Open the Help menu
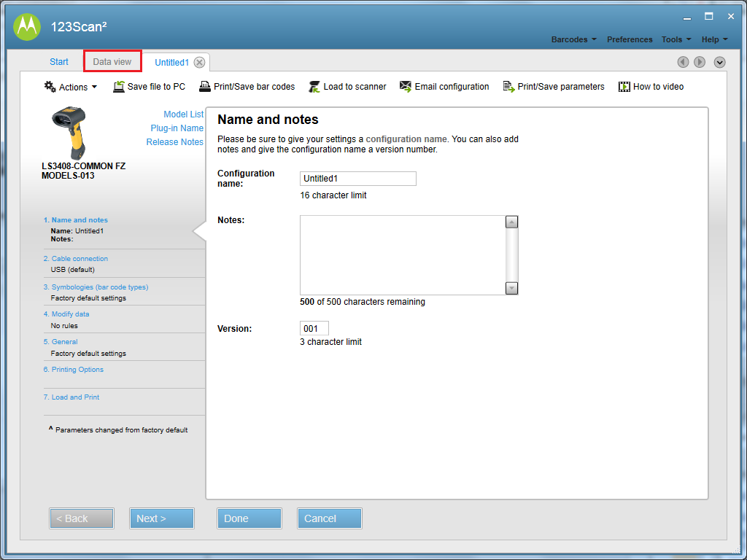This screenshot has width=747, height=560. pos(715,39)
